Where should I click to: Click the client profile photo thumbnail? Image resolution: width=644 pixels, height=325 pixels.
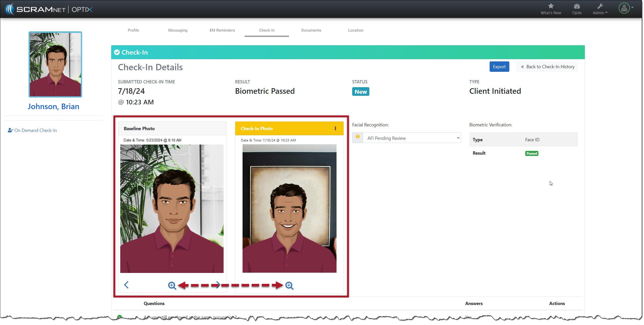pos(55,64)
